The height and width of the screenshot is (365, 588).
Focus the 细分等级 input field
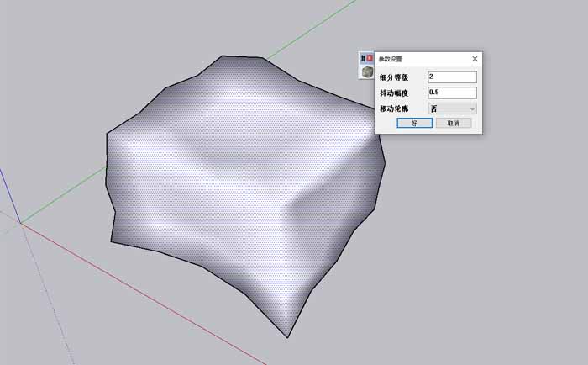click(x=452, y=77)
